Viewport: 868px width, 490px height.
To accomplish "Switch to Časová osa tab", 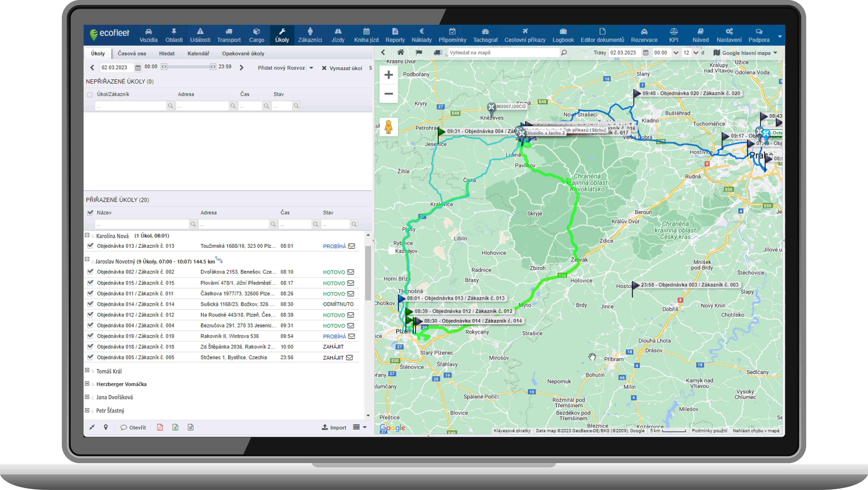I will (x=132, y=54).
